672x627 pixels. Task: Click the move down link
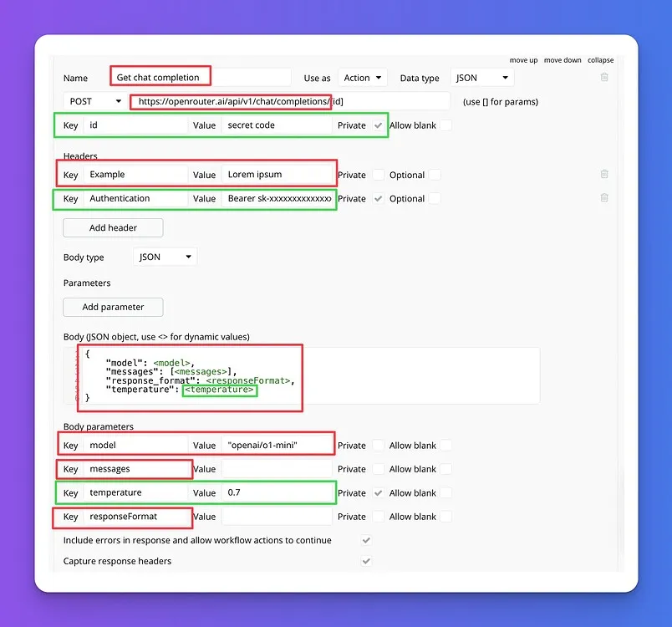coord(563,60)
